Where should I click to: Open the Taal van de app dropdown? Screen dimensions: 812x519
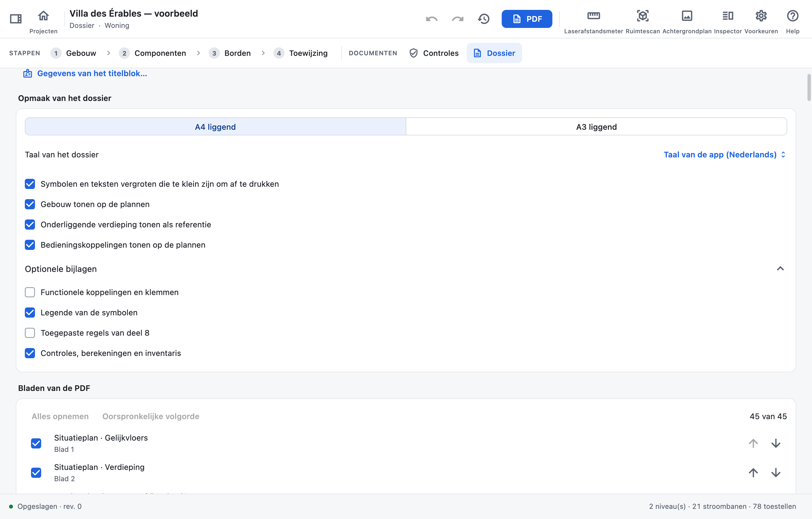[x=724, y=155]
